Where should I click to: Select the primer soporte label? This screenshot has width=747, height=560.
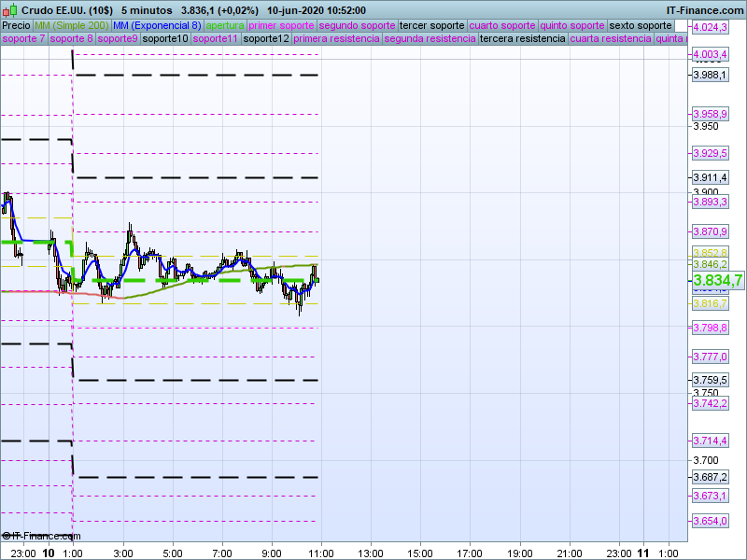[282, 25]
